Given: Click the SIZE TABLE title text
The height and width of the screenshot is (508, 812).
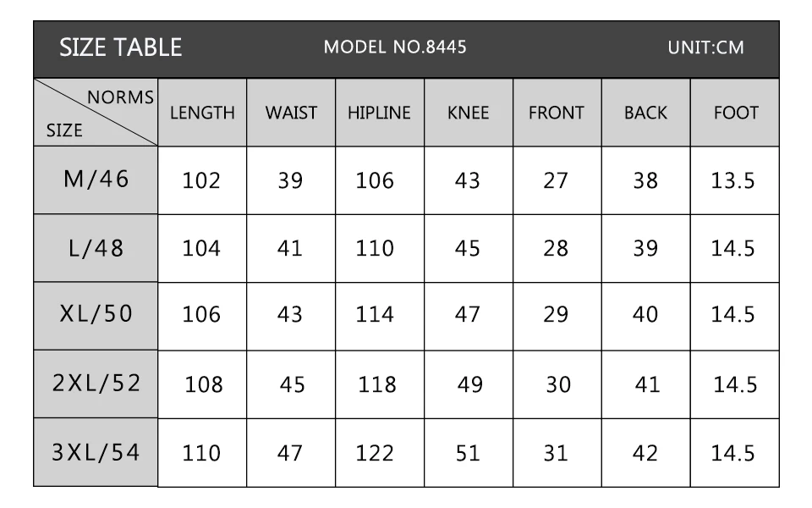Looking at the screenshot, I should click(x=120, y=47).
